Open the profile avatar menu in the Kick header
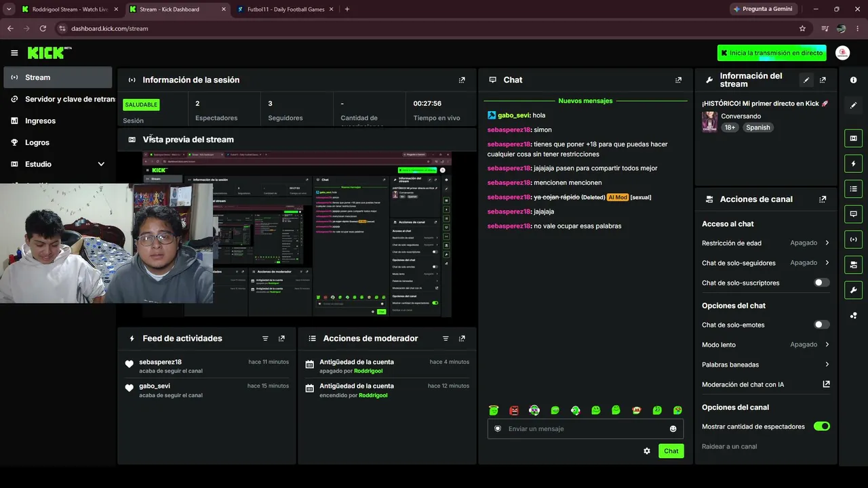Screen dimensions: 868x488 [842, 53]
